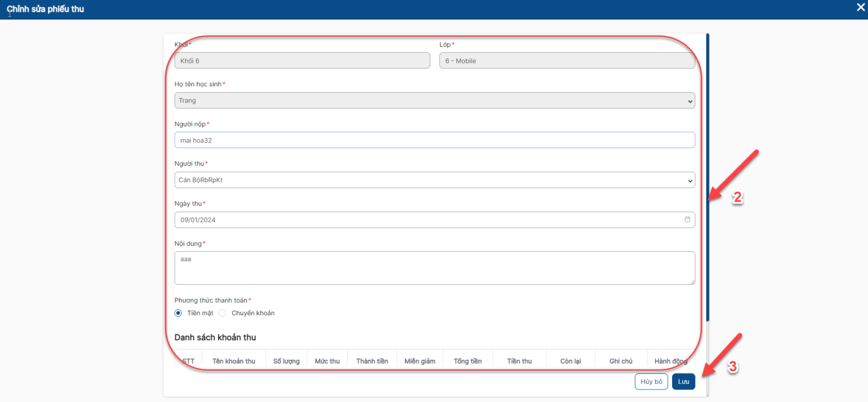Select the Miễn giảm column header

[420, 361]
